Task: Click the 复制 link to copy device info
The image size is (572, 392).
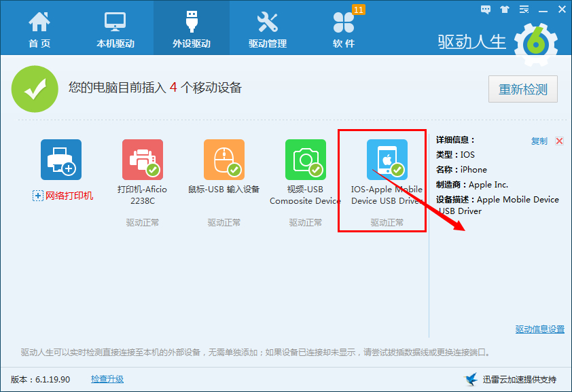Action: [x=539, y=141]
